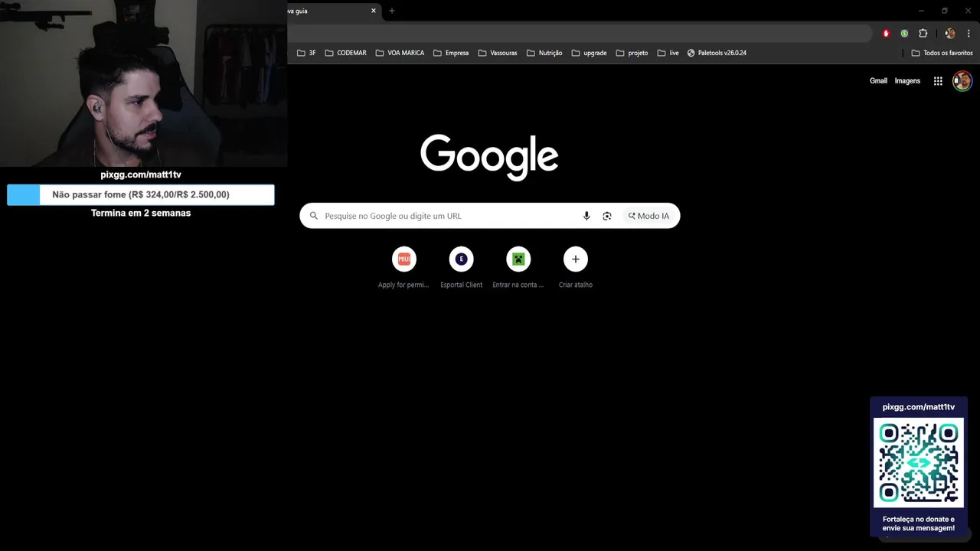Click the red hand extension icon

tap(886, 34)
